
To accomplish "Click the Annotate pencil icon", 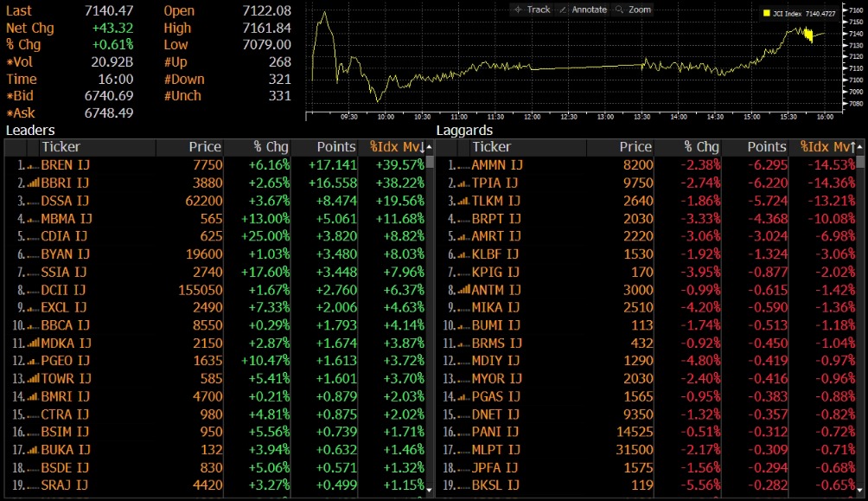I will coord(563,10).
